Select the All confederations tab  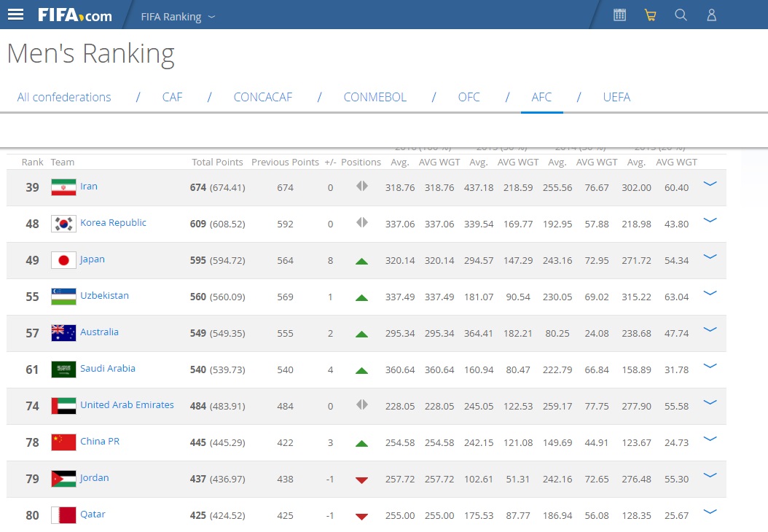pos(64,97)
